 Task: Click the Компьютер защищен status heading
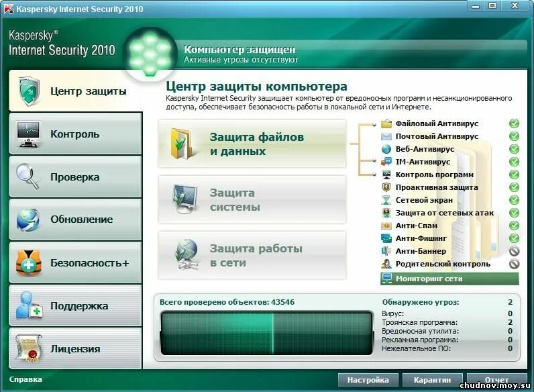pos(239,50)
